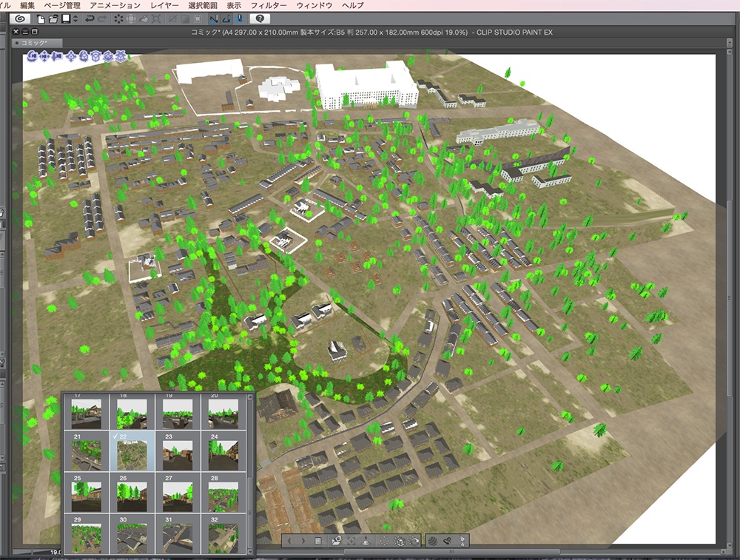Click the striped sphere material preset icon

click(x=432, y=541)
